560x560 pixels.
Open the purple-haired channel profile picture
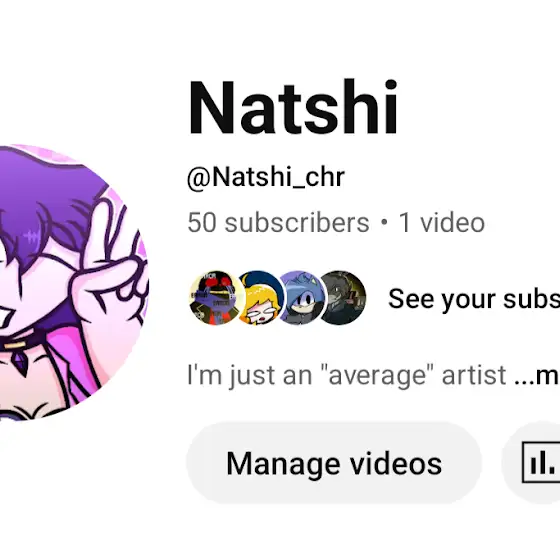tap(73, 283)
